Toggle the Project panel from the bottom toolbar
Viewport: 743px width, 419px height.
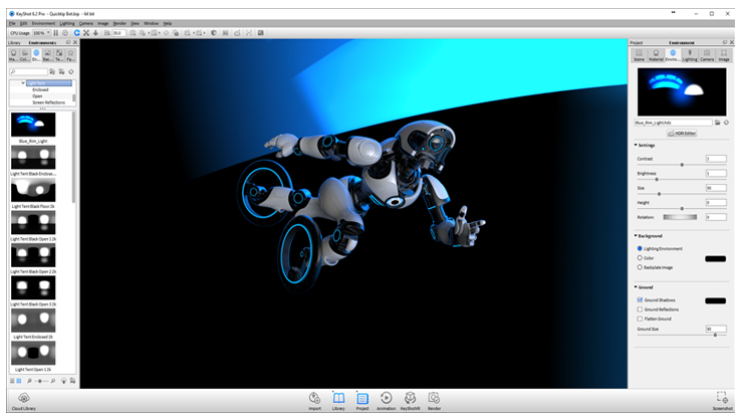coord(362,401)
